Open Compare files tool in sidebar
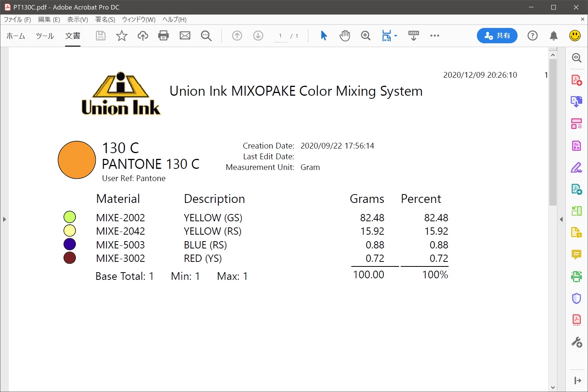The width and height of the screenshot is (588, 392). click(577, 211)
